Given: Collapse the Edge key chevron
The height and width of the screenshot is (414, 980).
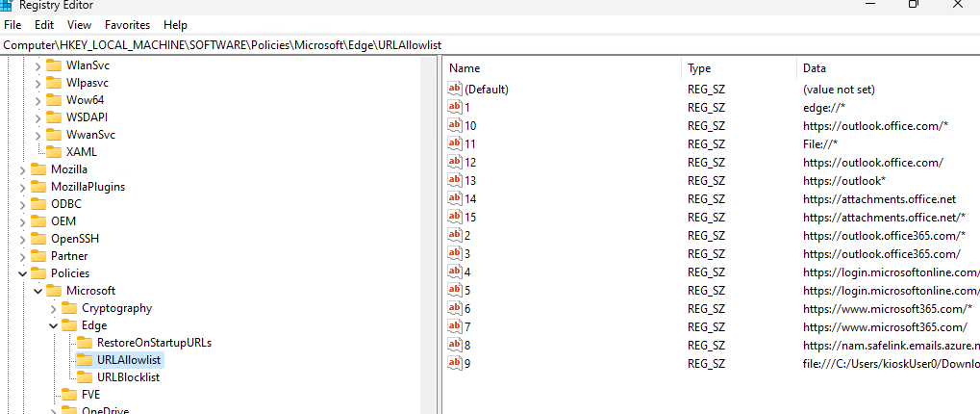Looking at the screenshot, I should click(53, 325).
